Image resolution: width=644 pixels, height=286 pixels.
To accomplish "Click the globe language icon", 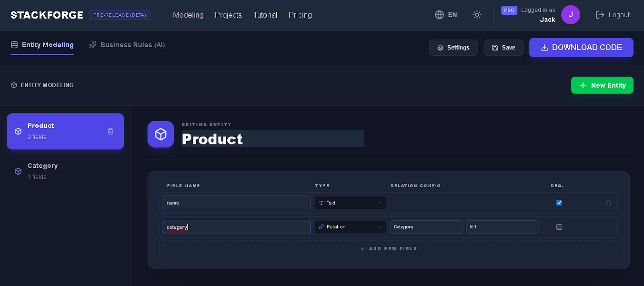I will 439,15.
